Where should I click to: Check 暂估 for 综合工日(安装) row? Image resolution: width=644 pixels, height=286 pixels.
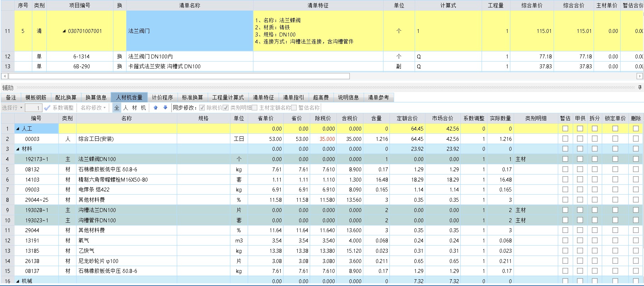pyautogui.click(x=565, y=139)
